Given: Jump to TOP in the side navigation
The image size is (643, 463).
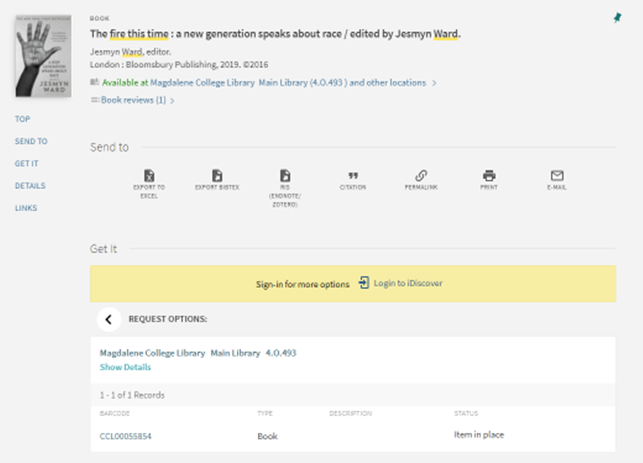Looking at the screenshot, I should click(22, 119).
